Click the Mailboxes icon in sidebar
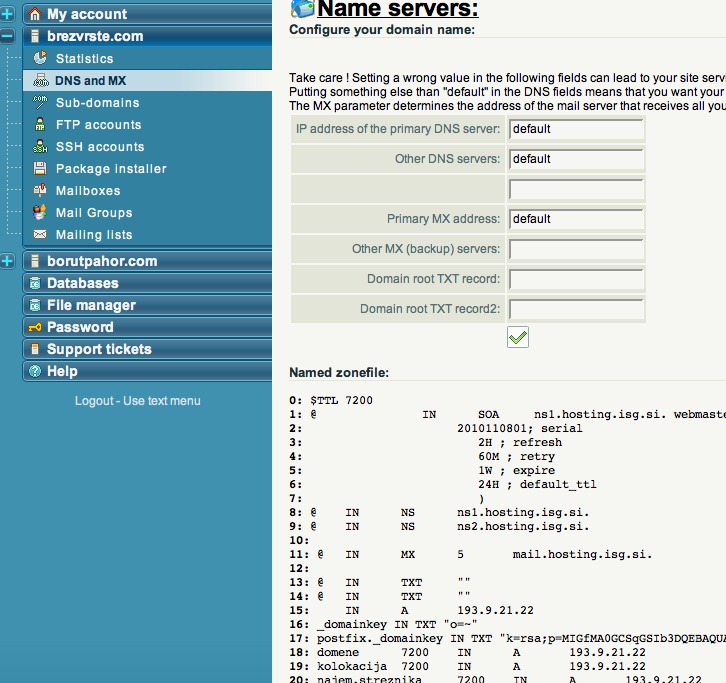This screenshot has height=683, width=726. [x=40, y=191]
